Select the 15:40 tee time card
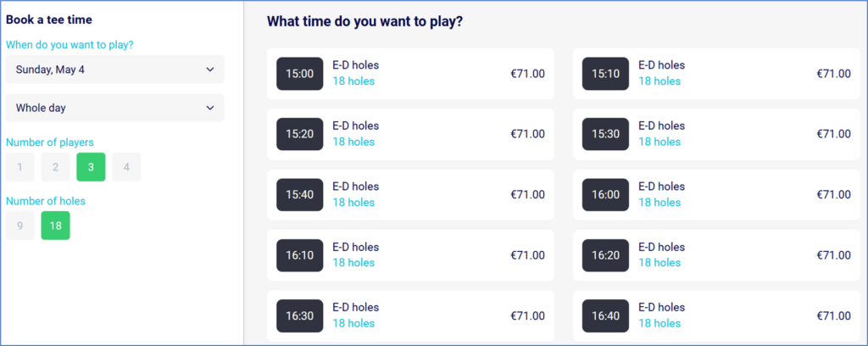Viewport: 868px width, 346px height. [x=410, y=195]
